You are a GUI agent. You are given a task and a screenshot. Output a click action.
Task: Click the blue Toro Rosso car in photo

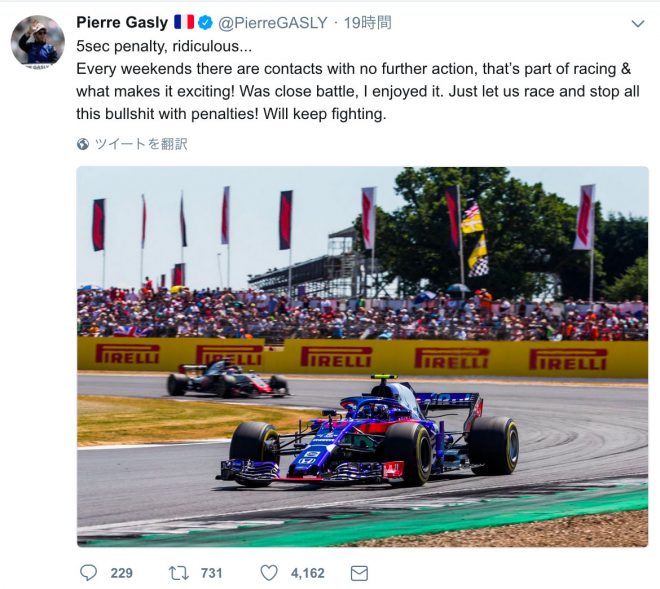(375, 440)
